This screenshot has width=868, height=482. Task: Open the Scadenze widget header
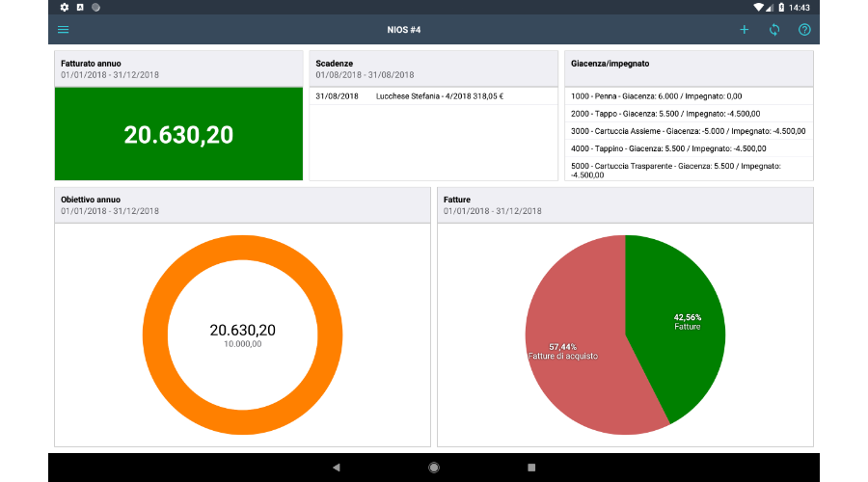tap(432, 68)
